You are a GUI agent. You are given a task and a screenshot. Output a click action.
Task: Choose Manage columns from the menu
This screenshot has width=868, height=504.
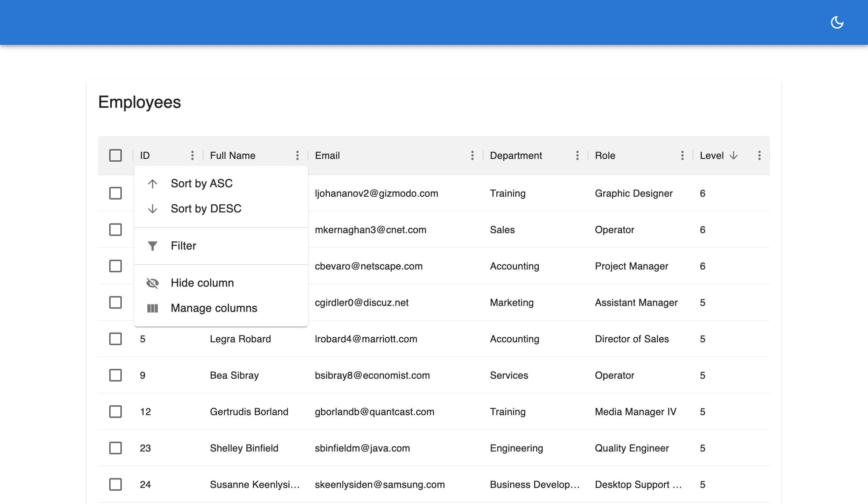tap(214, 308)
